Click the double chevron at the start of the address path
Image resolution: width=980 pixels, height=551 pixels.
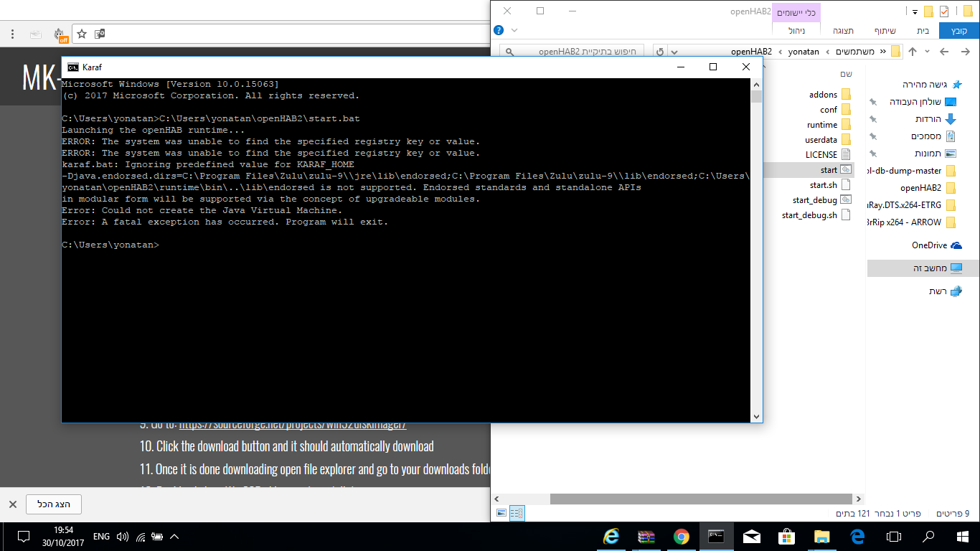pos(882,52)
